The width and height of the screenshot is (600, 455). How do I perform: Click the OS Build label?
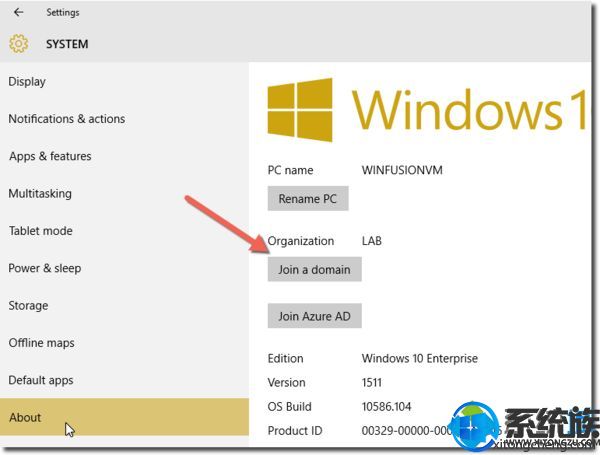pos(290,406)
